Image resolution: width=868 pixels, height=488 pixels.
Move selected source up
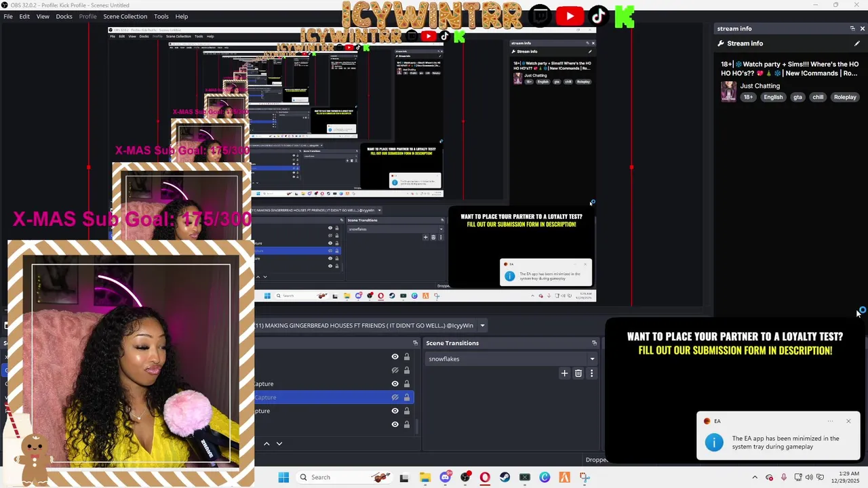tap(267, 443)
